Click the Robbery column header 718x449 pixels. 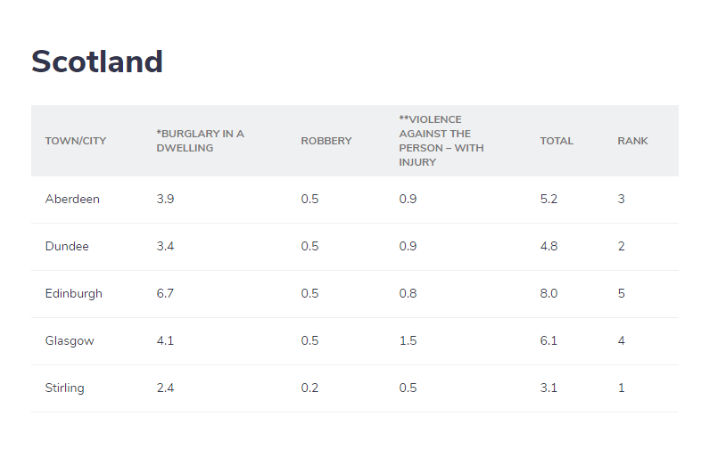(x=326, y=141)
